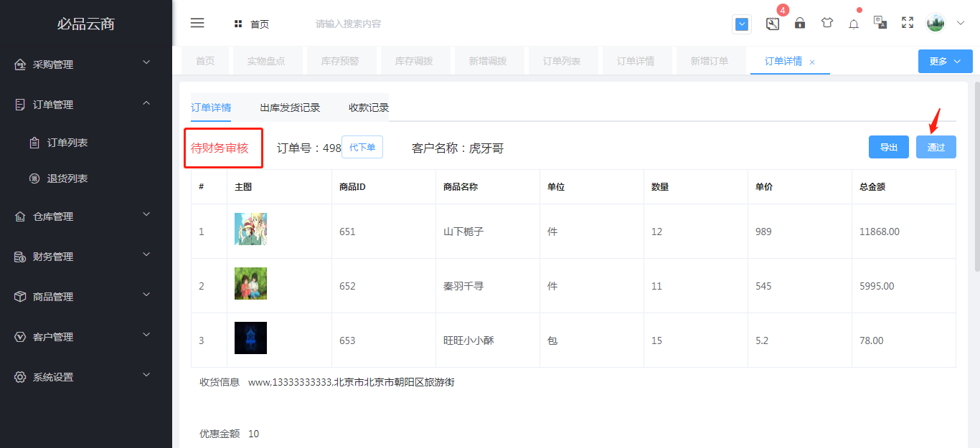Viewport: 980px width, 448px height.
Task: Focus the search input 请输入搜索内容
Action: [x=348, y=24]
